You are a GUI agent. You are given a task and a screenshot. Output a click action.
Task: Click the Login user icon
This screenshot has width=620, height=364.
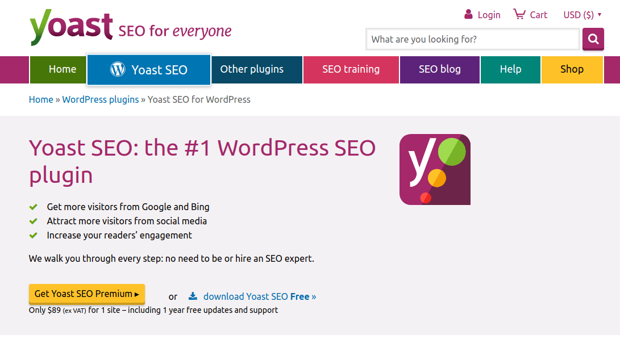(x=468, y=14)
